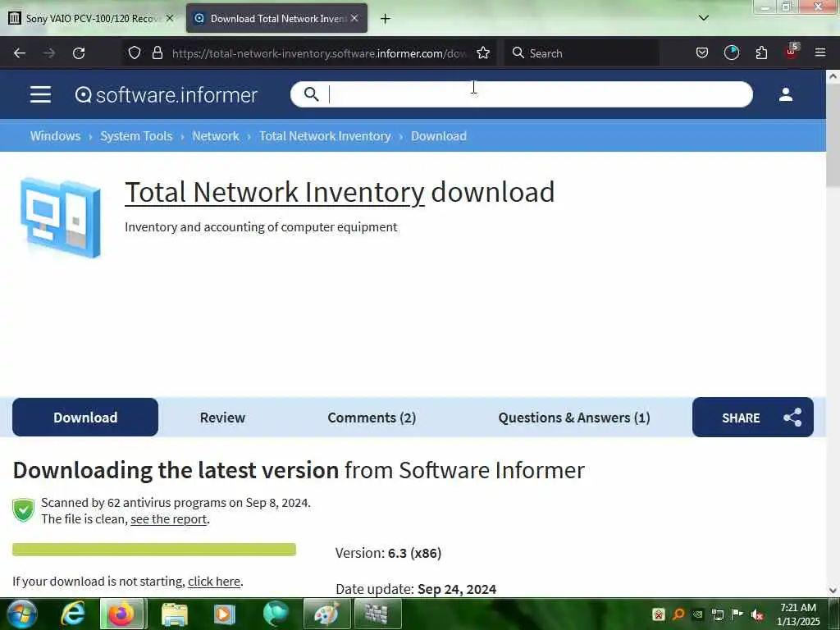Open the Paint taskbar icon

coord(326,614)
